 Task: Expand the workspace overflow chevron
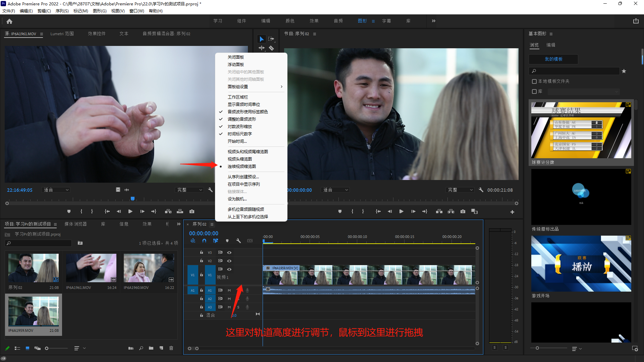click(x=434, y=21)
